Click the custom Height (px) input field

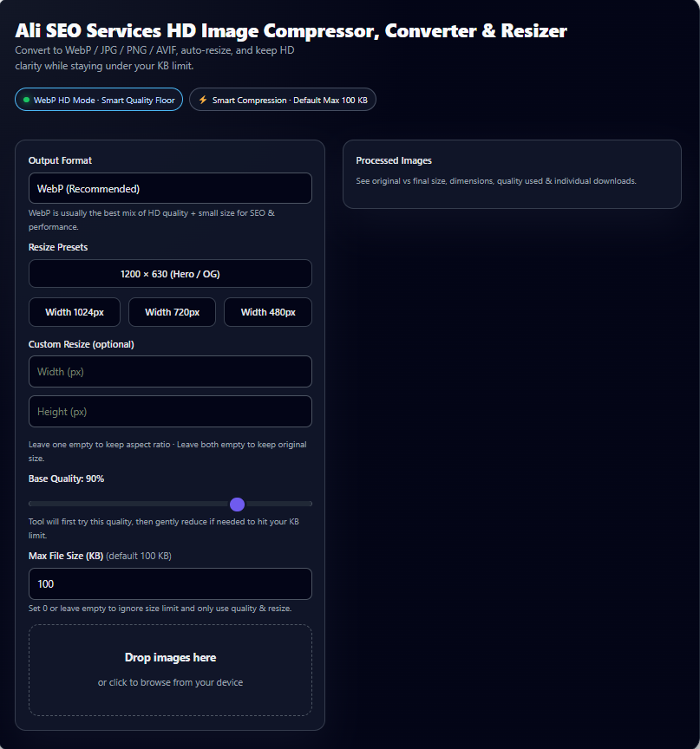point(170,411)
